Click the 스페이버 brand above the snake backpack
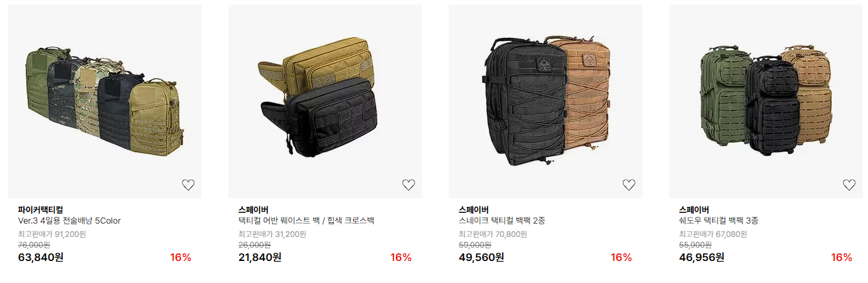Screen dimensions: 868x283 [x=474, y=210]
